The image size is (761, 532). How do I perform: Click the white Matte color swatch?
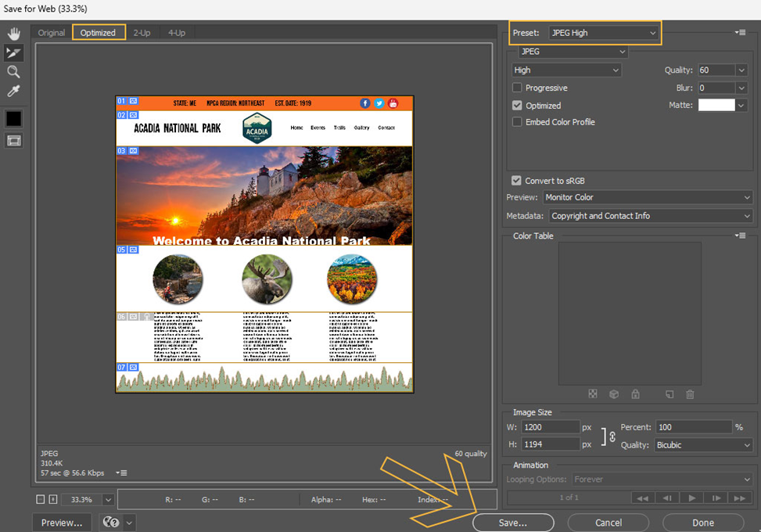(716, 105)
